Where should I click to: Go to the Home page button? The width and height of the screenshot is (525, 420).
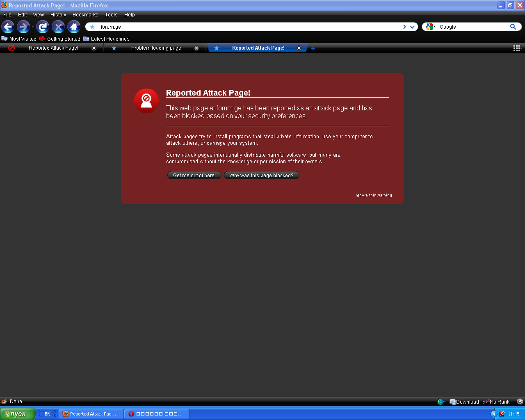pyautogui.click(x=74, y=27)
